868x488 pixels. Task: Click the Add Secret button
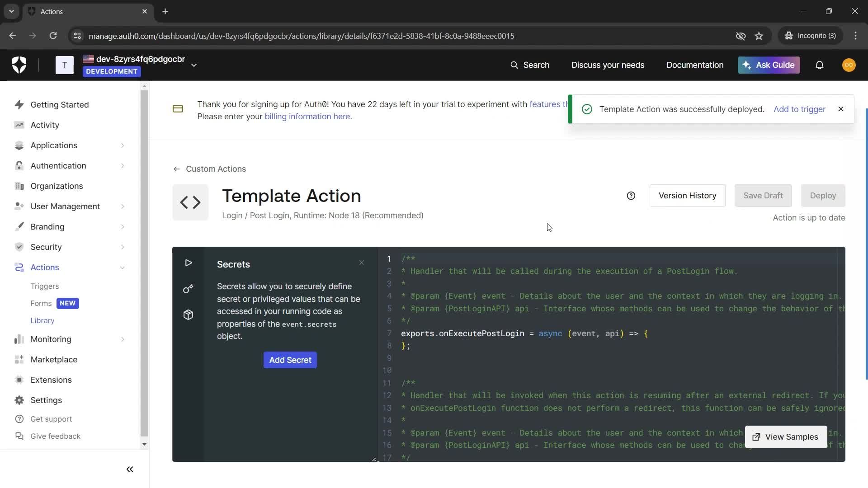coord(290,360)
